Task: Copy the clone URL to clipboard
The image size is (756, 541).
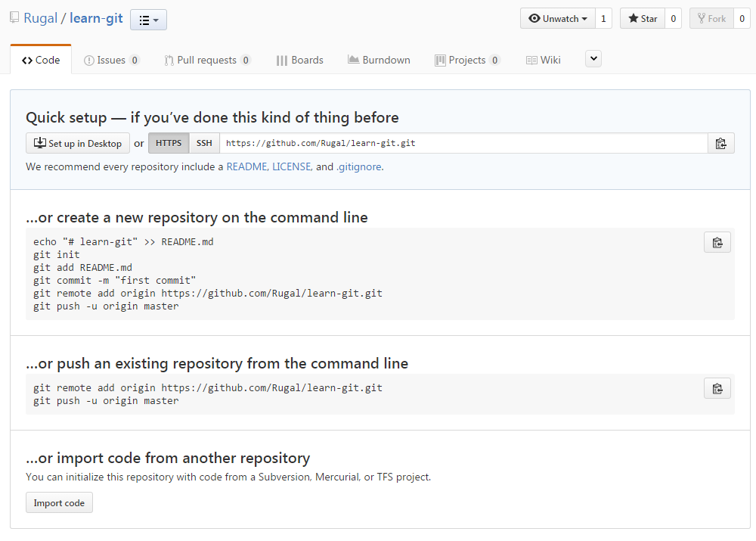Action: tap(720, 143)
